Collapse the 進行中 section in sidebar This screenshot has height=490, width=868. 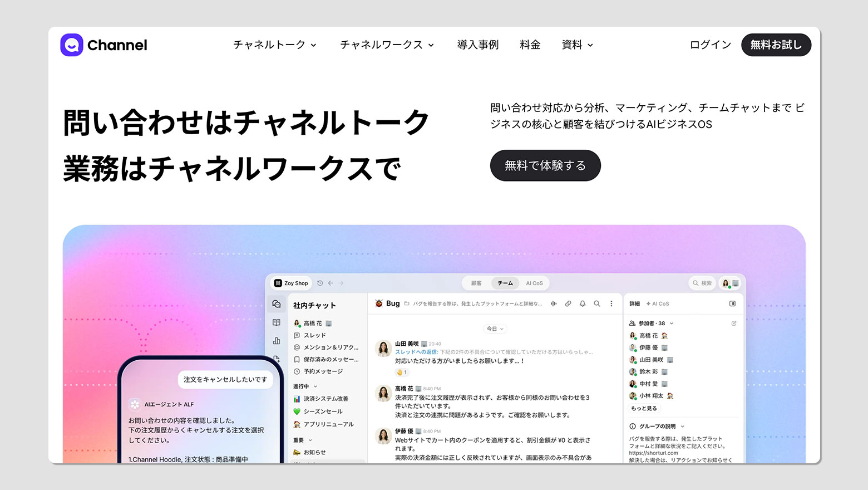click(305, 386)
